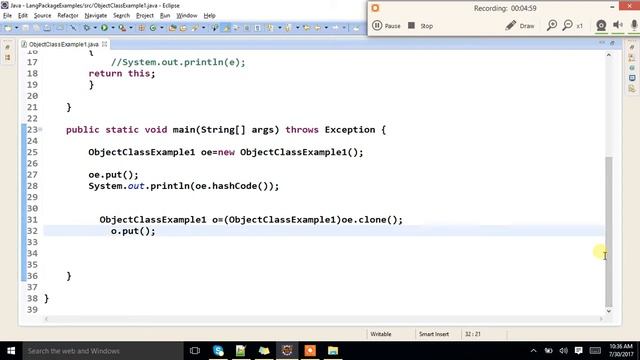
Task: Maximize the editor area button
Action: [612, 42]
